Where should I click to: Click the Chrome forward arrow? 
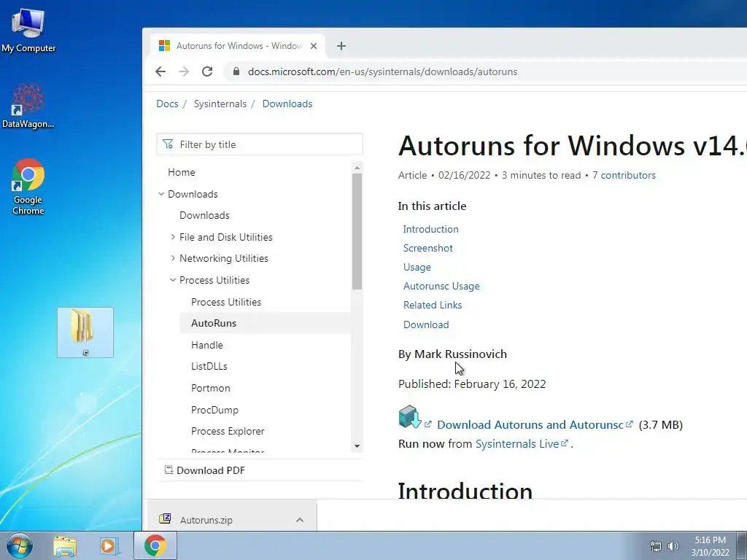click(x=184, y=71)
